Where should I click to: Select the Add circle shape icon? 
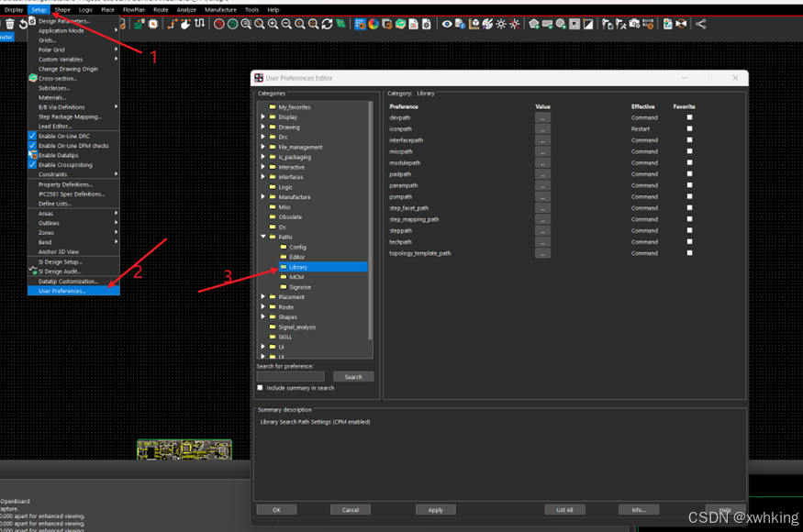(x=561, y=24)
